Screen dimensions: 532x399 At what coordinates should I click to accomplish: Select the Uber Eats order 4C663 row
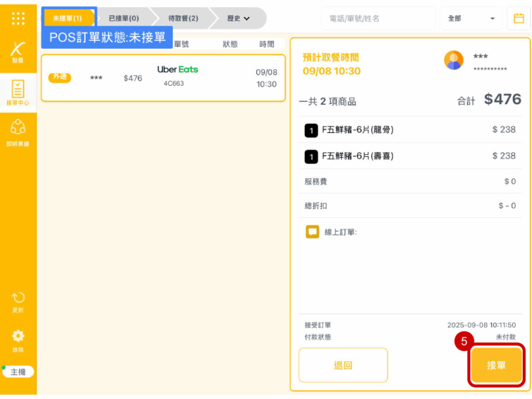(163, 78)
